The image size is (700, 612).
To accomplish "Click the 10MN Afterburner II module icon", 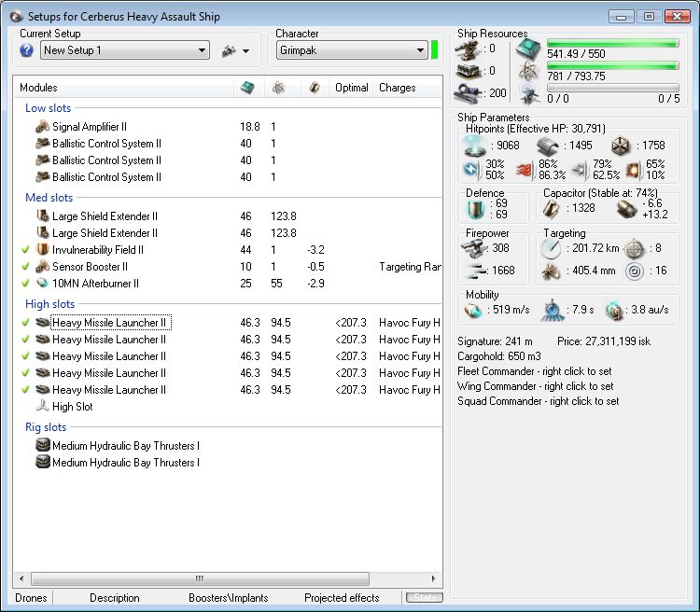I will click(x=42, y=283).
